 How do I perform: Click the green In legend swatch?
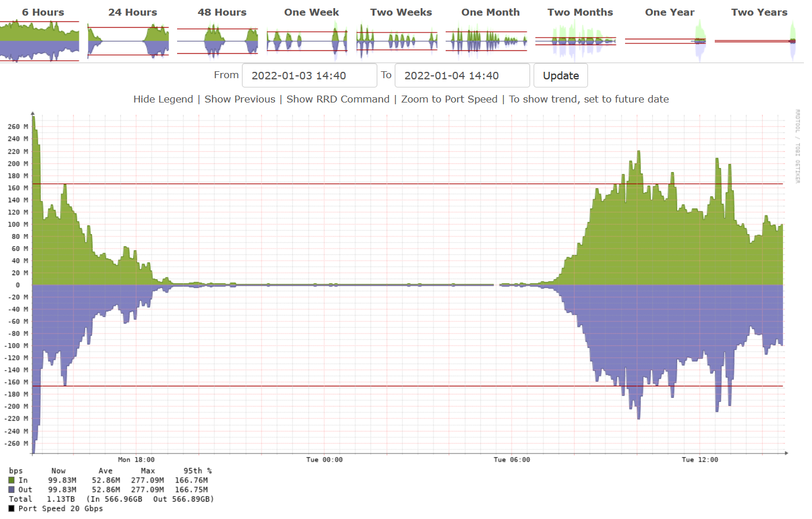pyautogui.click(x=10, y=480)
